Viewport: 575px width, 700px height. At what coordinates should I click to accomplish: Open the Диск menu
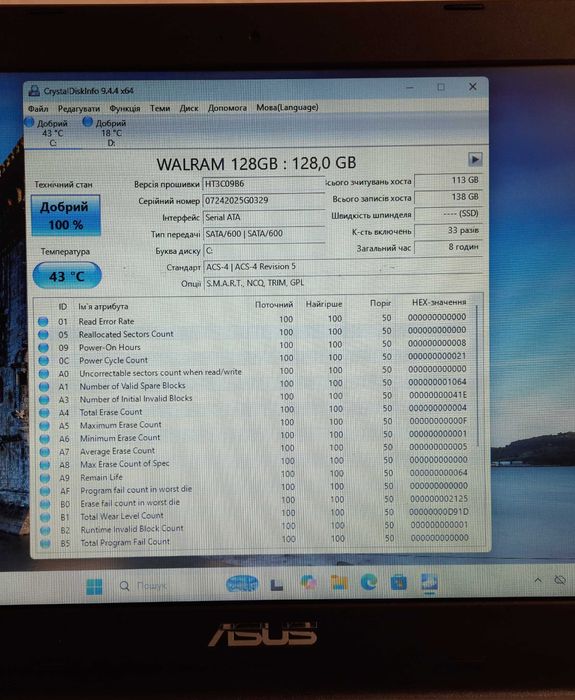(x=188, y=108)
